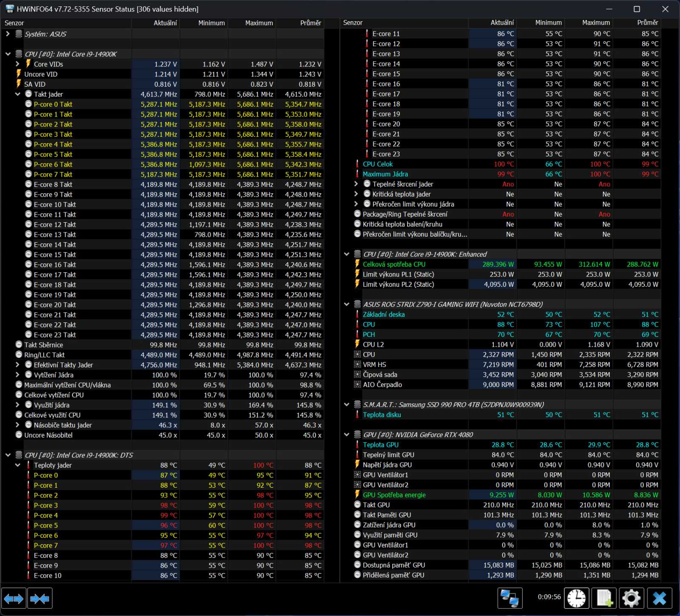680x616 pixels.
Task: Select Limit výkonu PL1 (Static) row
Action: coord(501,274)
